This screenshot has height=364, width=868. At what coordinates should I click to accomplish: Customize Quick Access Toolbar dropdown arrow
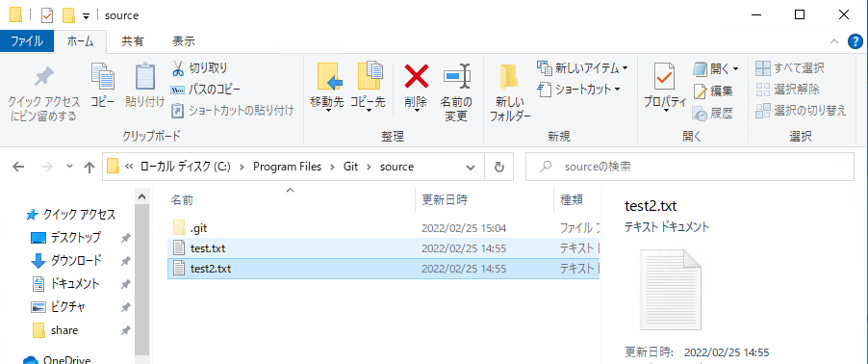pyautogui.click(x=86, y=15)
